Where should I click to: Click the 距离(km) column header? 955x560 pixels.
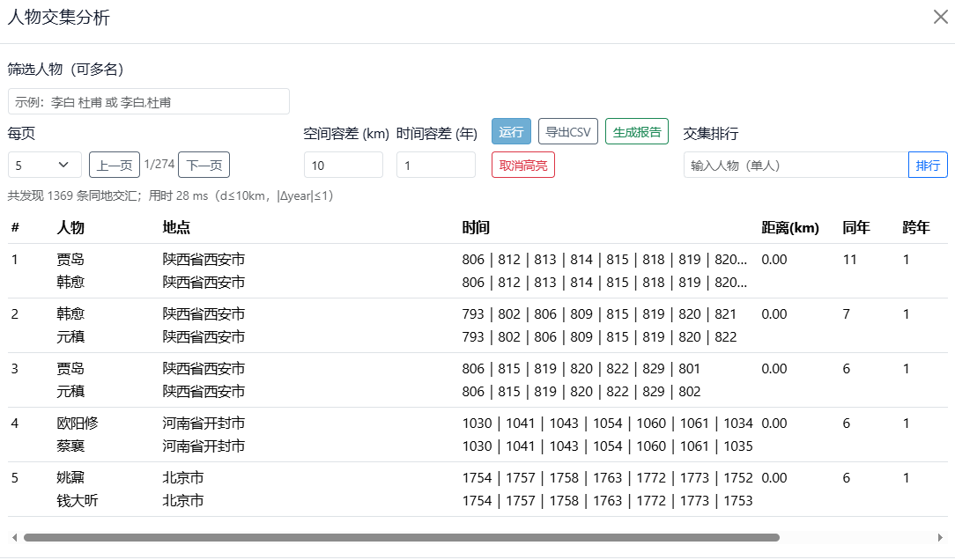coord(789,228)
